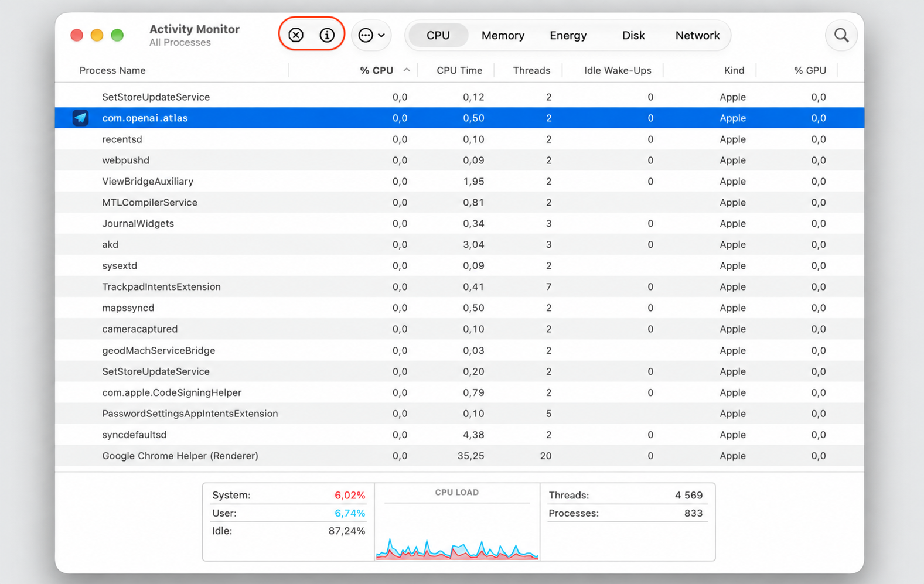This screenshot has height=584, width=924.
Task: Click the 35,25 CPU Time value
Action: 470,456
